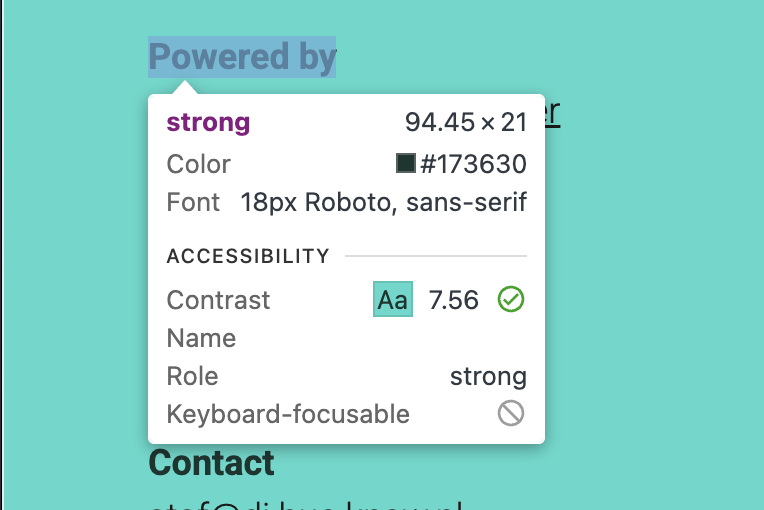This screenshot has width=764, height=510.
Task: Click the "Color" row label
Action: click(198, 164)
